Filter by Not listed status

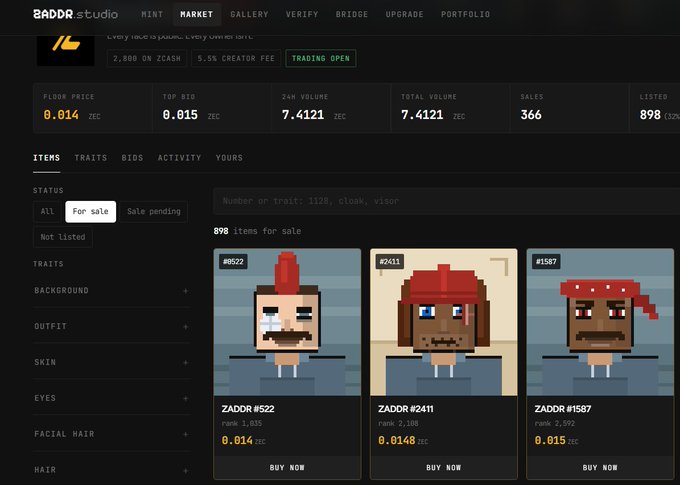coord(63,237)
